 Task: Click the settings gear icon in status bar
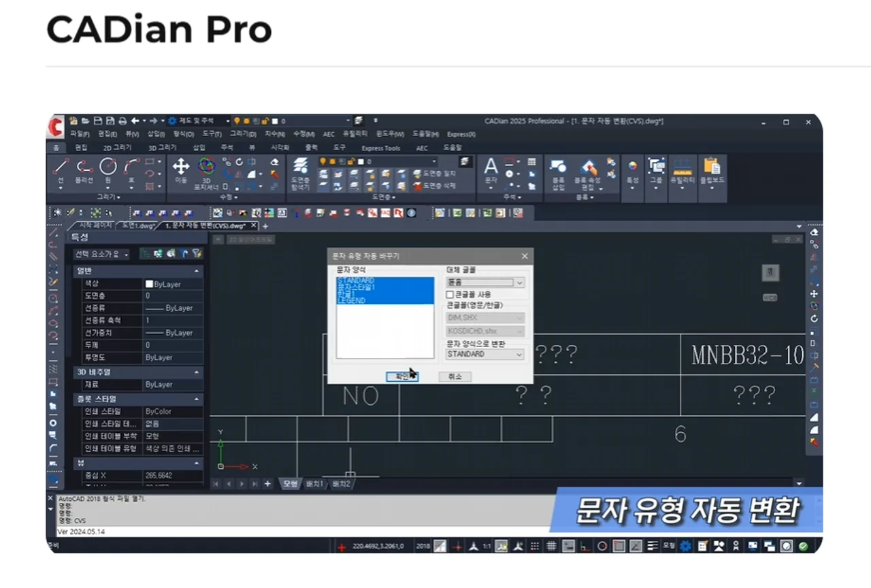pos(685,546)
